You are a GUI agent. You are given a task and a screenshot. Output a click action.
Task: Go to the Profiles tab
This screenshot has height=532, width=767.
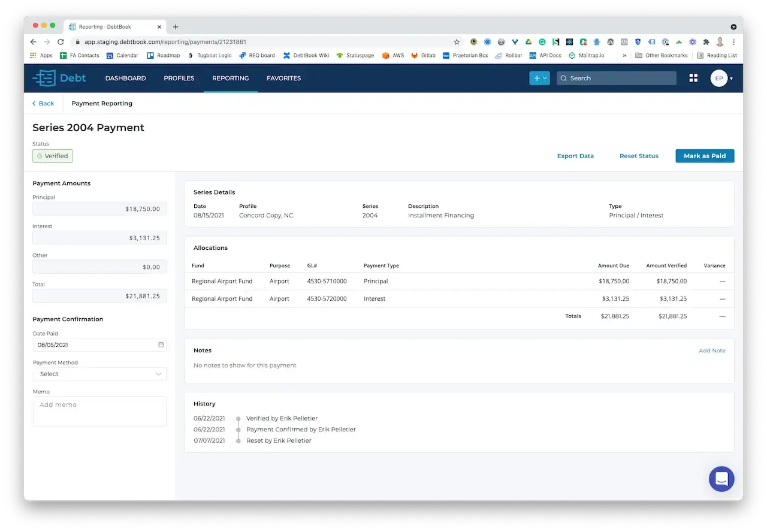[179, 78]
